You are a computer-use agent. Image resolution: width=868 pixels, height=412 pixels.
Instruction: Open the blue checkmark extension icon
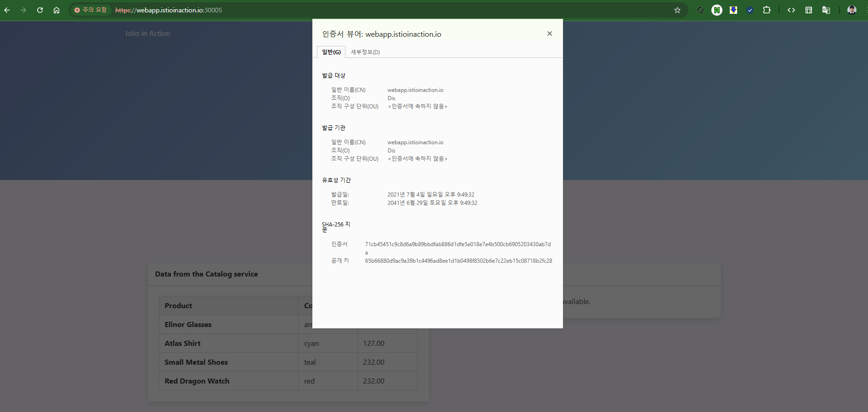pyautogui.click(x=750, y=10)
